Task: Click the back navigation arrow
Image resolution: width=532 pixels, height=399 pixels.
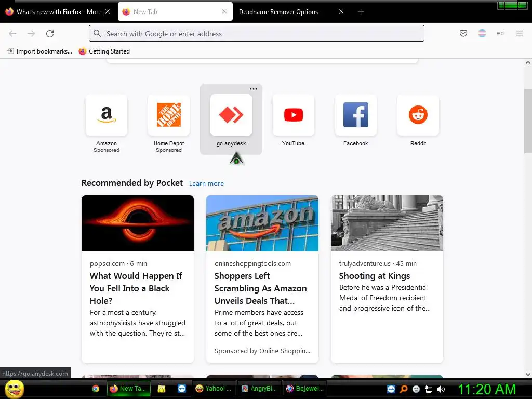Action: click(12, 34)
